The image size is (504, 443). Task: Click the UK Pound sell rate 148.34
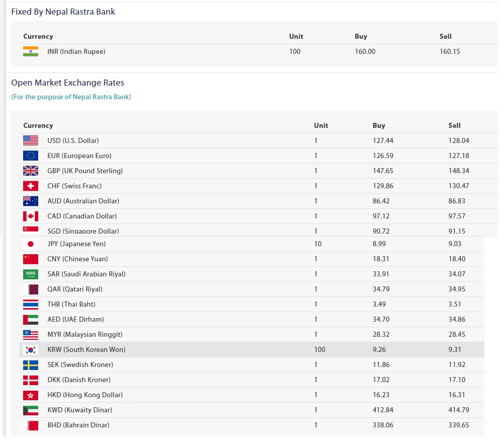[459, 171]
